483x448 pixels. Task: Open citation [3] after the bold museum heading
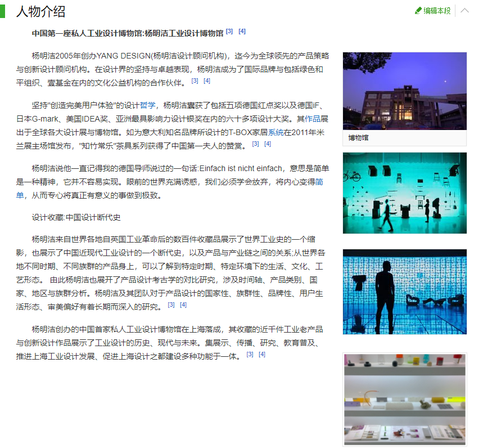coord(229,31)
